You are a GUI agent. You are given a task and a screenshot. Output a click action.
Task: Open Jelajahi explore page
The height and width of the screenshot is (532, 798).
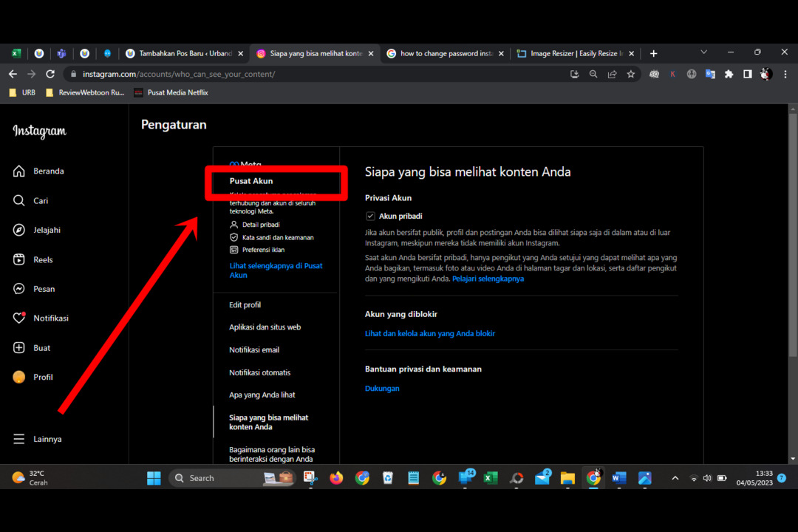tap(37, 230)
